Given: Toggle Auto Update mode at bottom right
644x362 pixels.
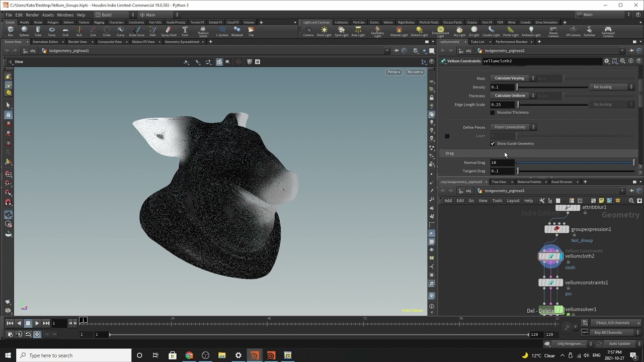Looking at the screenshot, I should [x=620, y=343].
